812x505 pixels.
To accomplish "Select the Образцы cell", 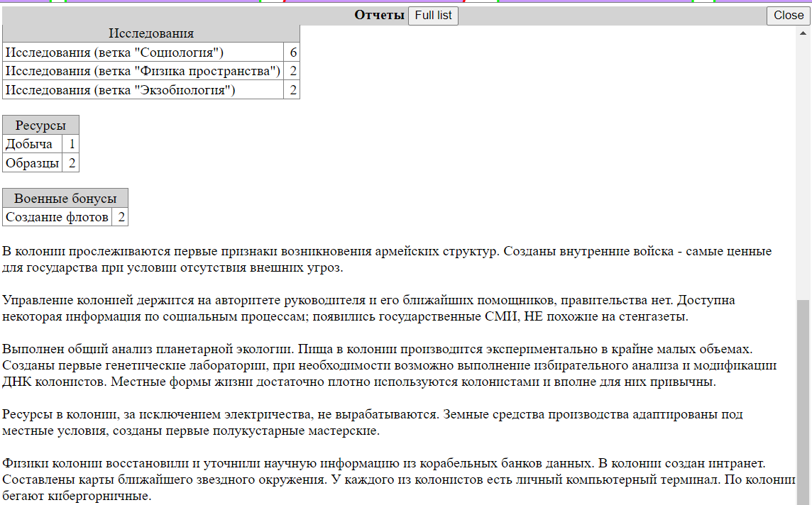I will 33,163.
